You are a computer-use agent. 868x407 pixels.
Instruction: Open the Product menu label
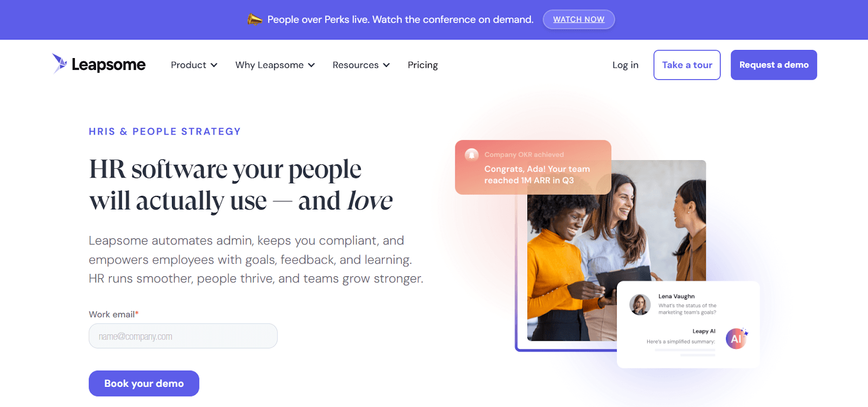pos(188,65)
